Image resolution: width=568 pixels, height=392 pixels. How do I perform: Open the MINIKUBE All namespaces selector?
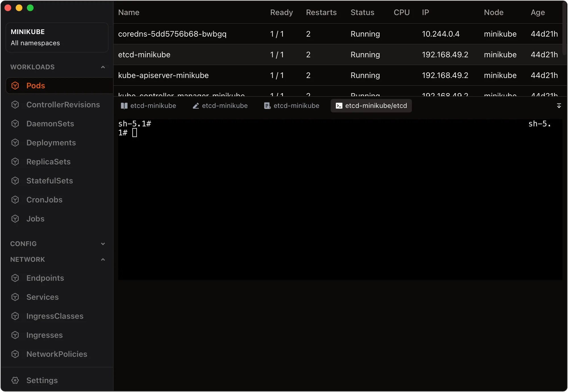(x=57, y=37)
